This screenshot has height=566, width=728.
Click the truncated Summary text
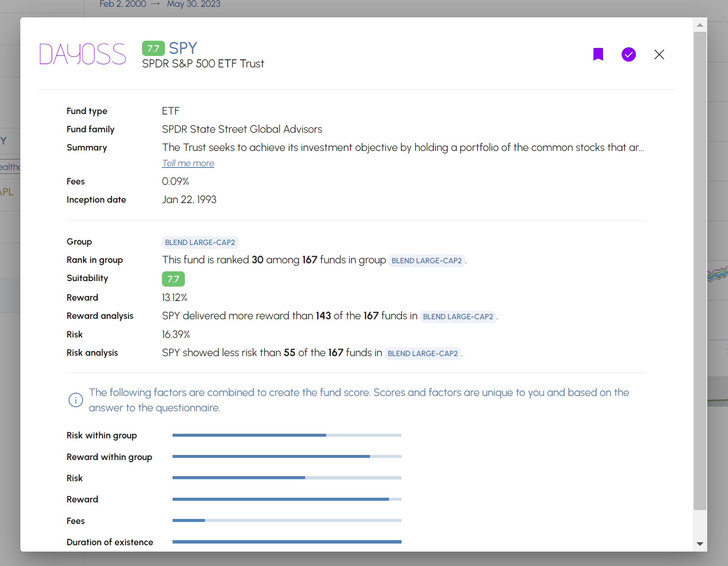point(402,148)
